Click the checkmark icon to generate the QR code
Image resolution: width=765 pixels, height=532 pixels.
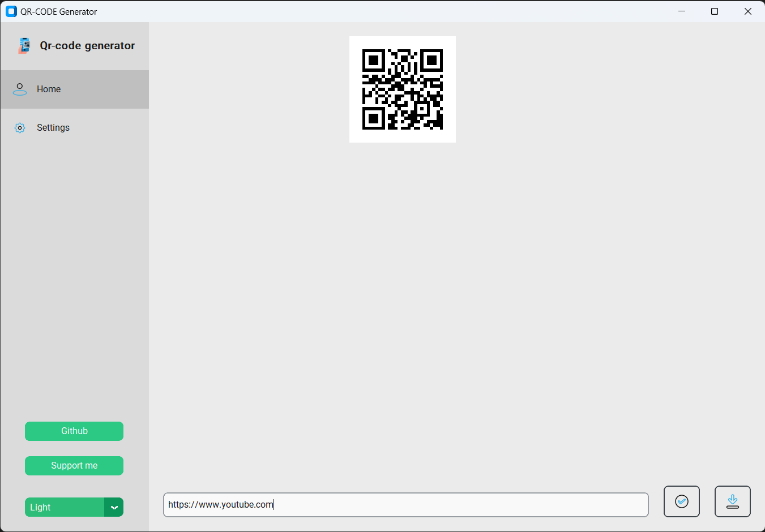point(681,501)
